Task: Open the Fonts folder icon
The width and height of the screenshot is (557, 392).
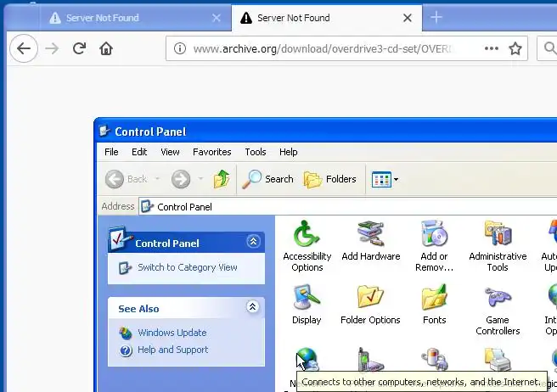Action: (434, 305)
